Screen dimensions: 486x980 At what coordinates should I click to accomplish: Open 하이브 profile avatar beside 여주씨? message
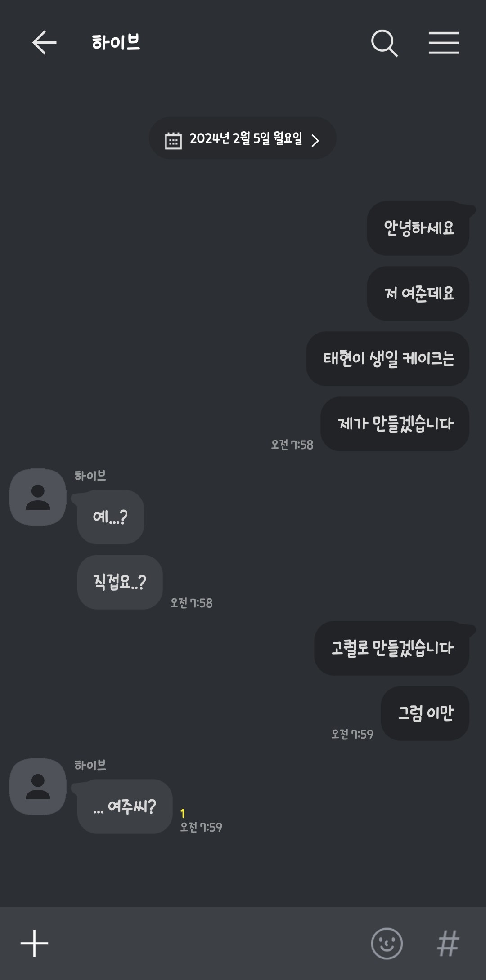(x=38, y=786)
